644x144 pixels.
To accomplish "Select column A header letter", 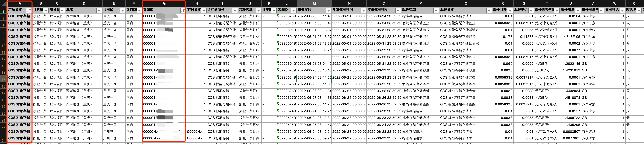I will (20, 3).
